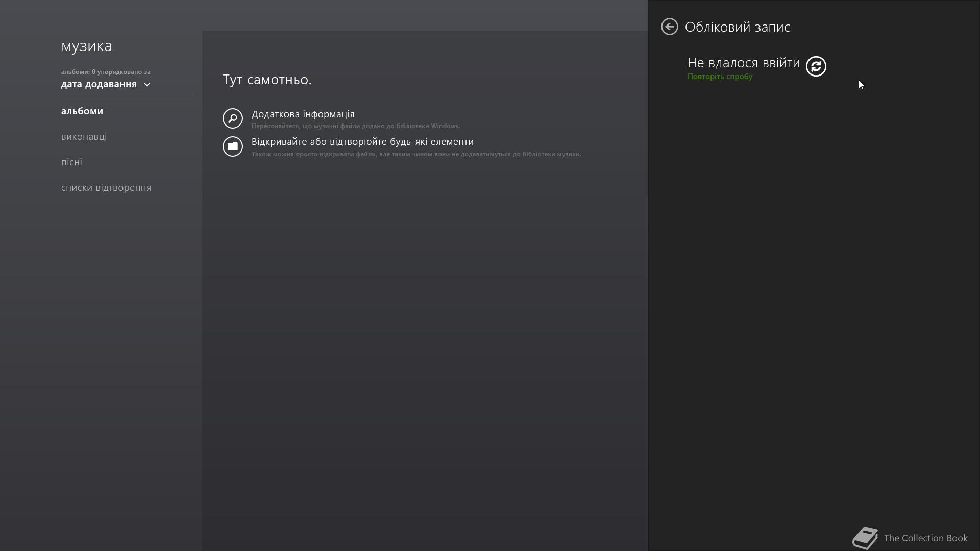Switch to the виконавці view
The width and height of the screenshot is (980, 551).
pos(84,137)
